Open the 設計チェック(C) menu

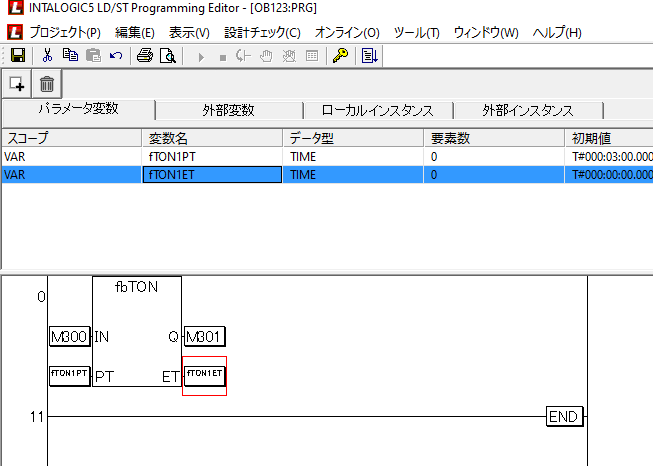262,33
